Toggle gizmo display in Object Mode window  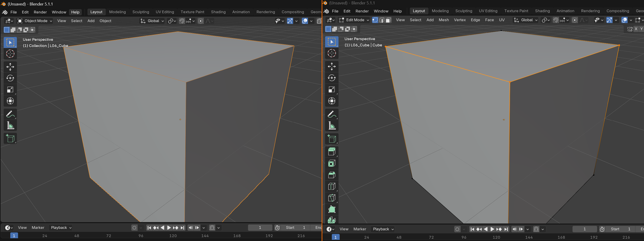(x=290, y=21)
